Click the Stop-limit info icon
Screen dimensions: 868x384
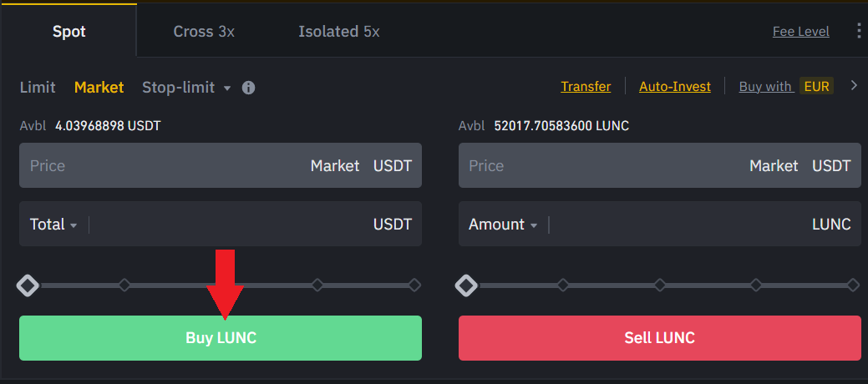(x=248, y=88)
